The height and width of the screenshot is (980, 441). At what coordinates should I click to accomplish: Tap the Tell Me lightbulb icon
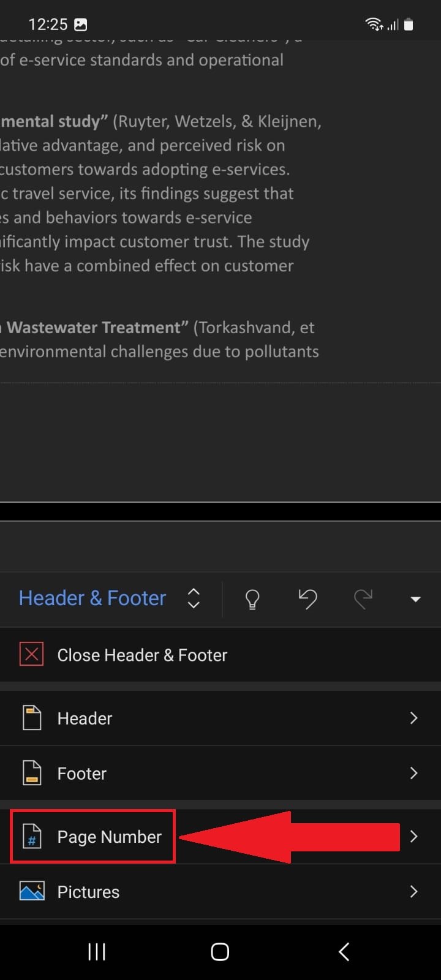[252, 598]
